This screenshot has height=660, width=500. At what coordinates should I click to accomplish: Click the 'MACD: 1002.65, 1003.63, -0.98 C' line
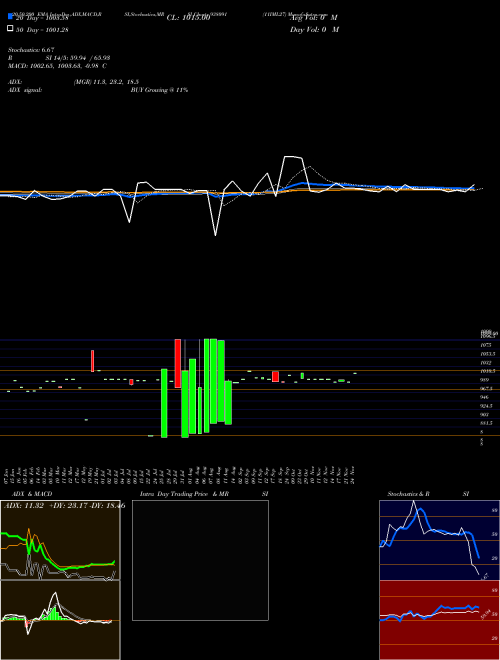pos(57,66)
